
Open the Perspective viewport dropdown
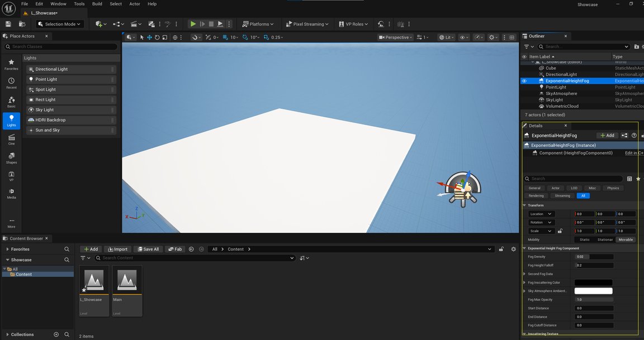click(395, 37)
